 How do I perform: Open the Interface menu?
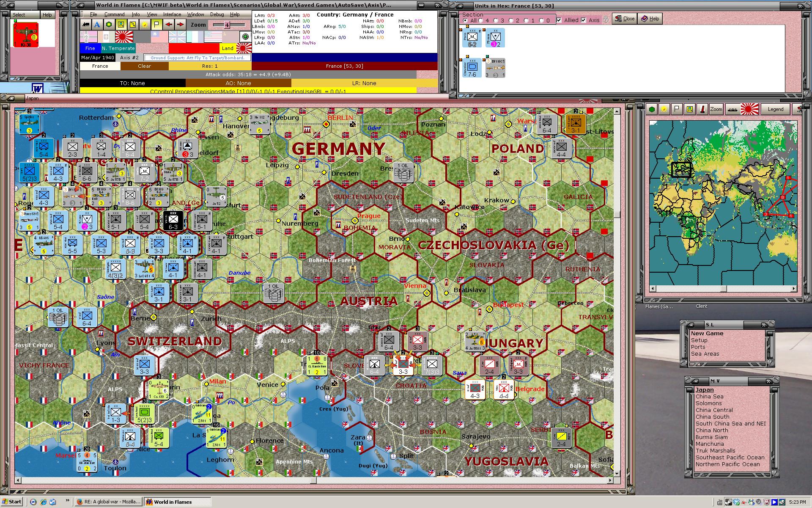pos(172,14)
